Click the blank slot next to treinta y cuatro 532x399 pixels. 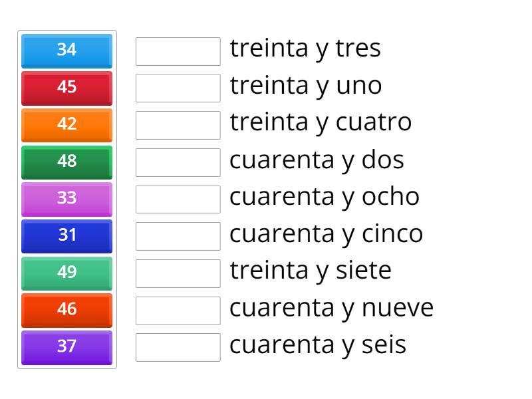178,125
